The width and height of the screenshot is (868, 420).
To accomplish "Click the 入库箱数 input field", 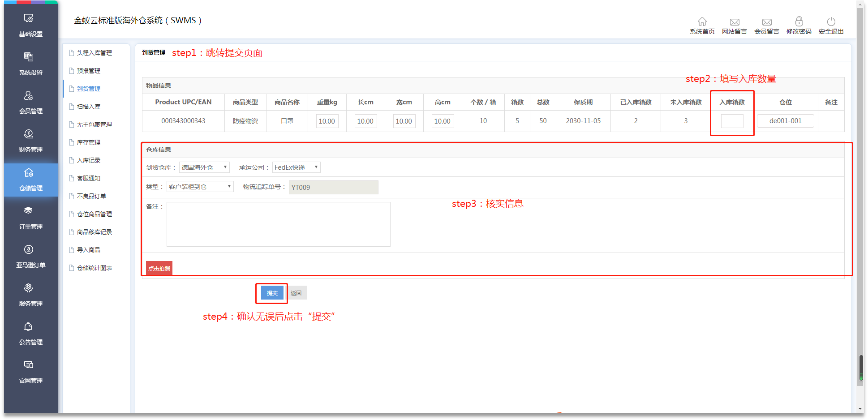I will click(x=732, y=121).
